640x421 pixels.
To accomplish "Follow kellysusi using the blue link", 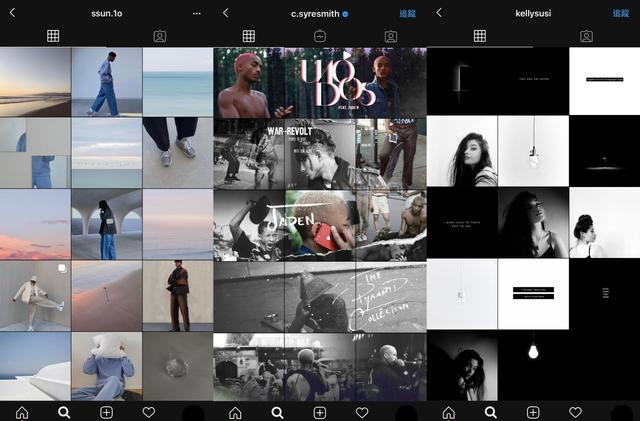I will tap(621, 13).
